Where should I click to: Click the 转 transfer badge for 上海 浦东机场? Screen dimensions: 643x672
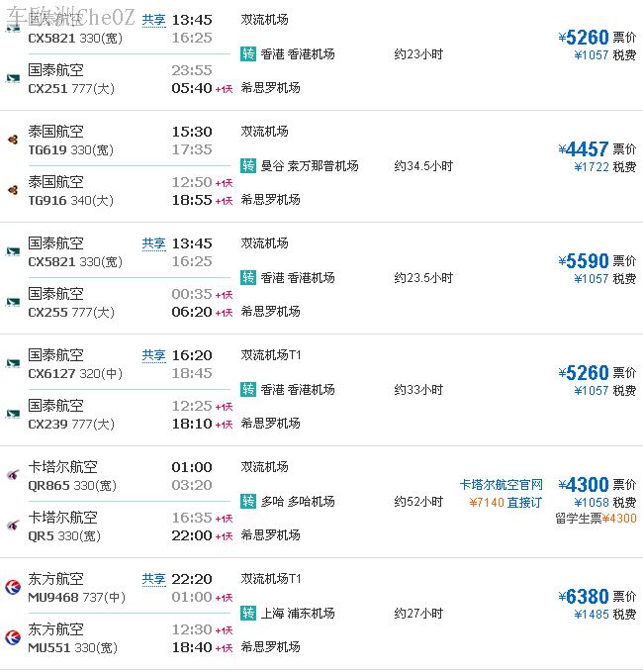[x=249, y=614]
